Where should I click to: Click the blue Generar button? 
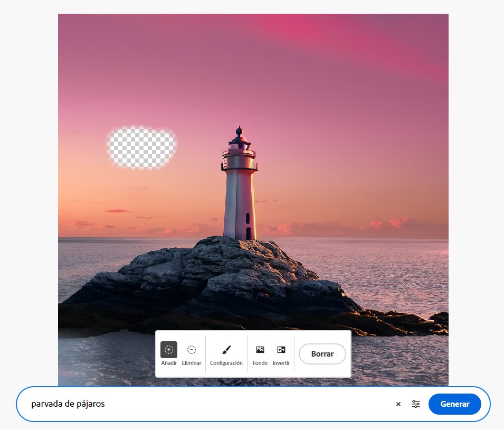point(454,404)
